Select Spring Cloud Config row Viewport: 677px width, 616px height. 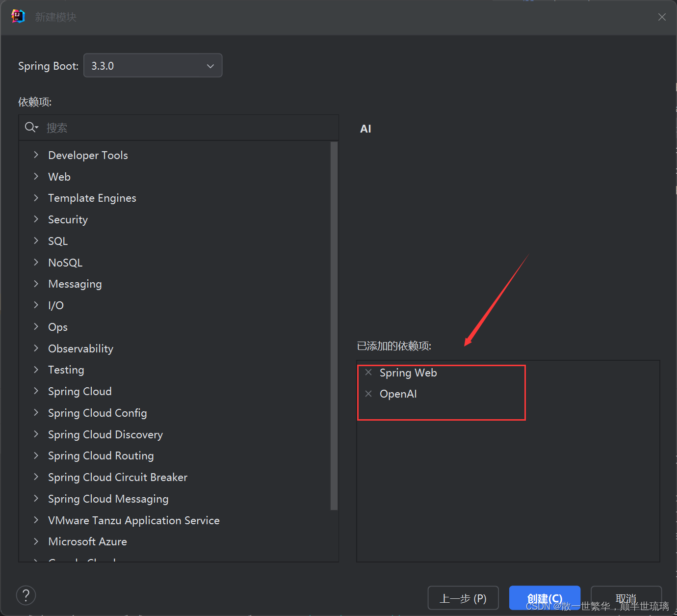175,413
